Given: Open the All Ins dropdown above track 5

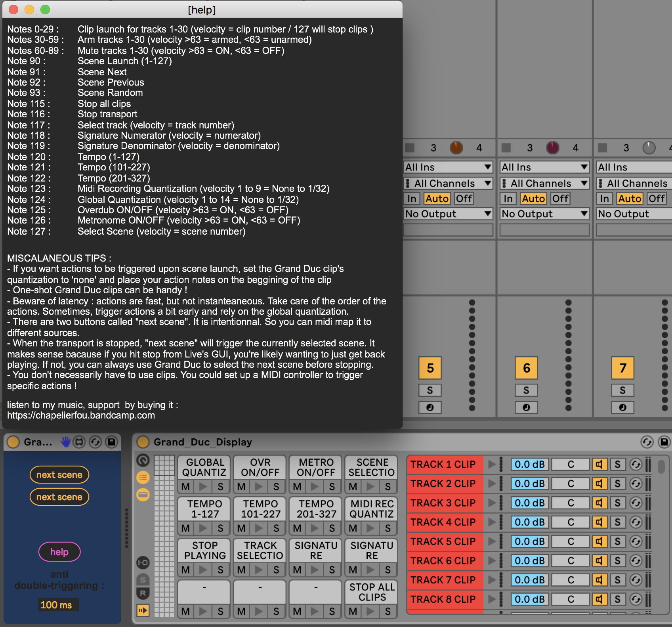Looking at the screenshot, I should [x=448, y=167].
